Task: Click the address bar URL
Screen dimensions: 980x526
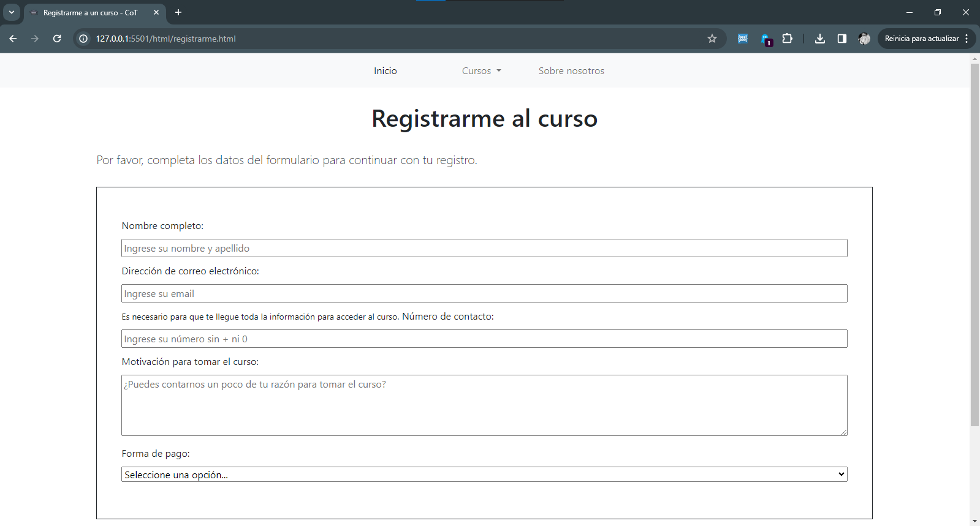Action: [165, 39]
